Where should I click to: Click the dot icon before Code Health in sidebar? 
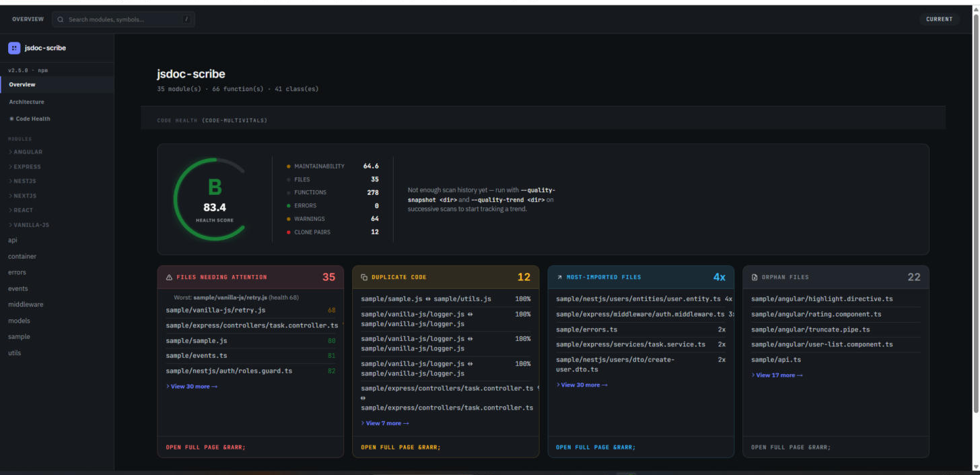pyautogui.click(x=11, y=119)
